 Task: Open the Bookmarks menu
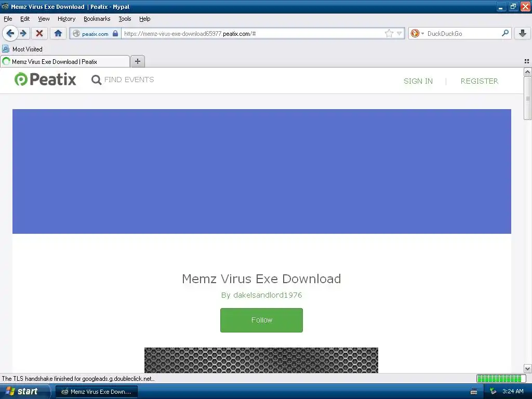tap(97, 19)
